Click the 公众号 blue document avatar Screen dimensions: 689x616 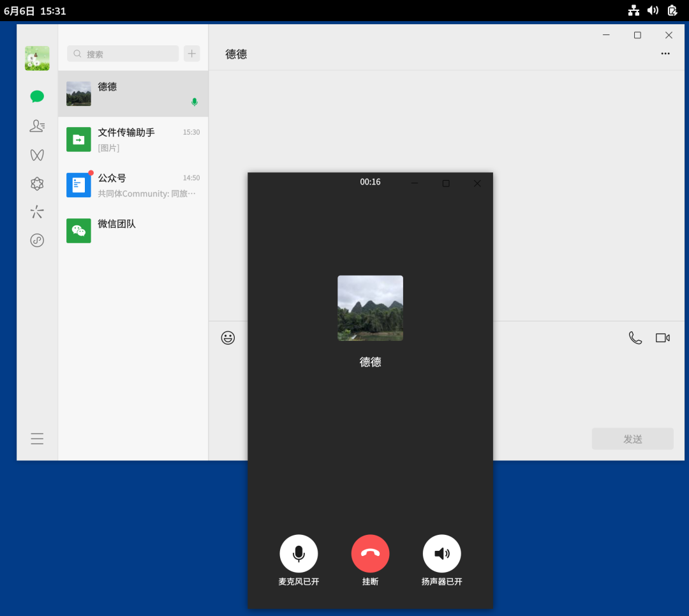(x=78, y=185)
